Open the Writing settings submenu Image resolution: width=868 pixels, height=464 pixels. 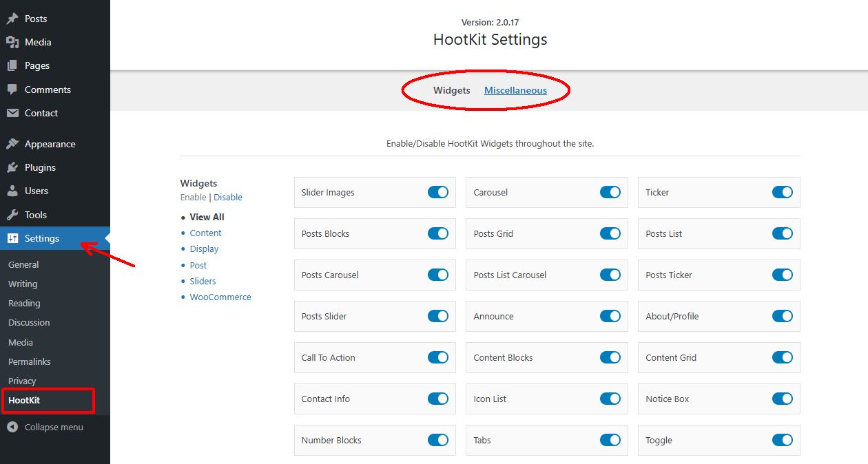(23, 284)
